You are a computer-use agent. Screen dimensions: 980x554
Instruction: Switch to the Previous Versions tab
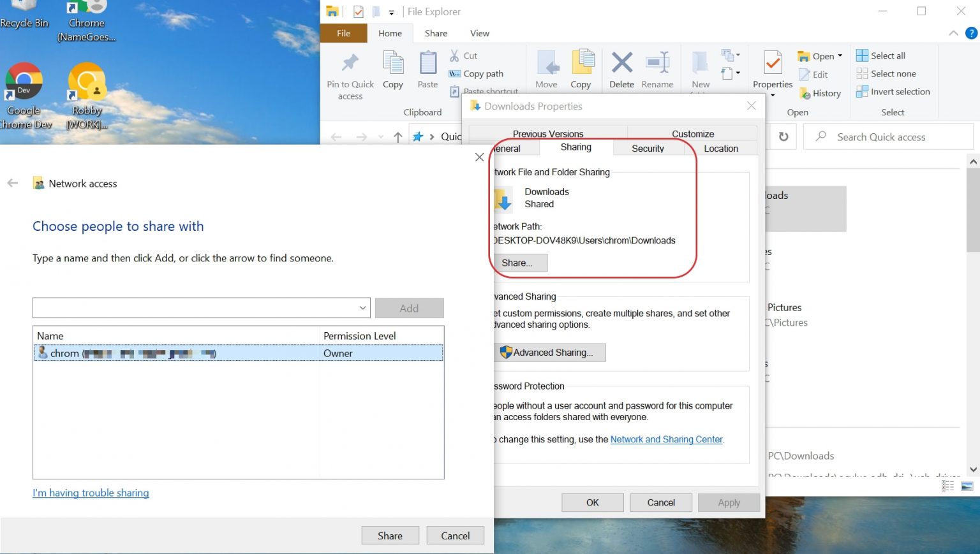tap(547, 133)
